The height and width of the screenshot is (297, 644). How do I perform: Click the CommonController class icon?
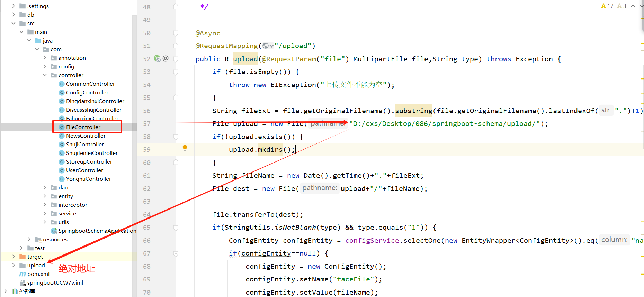62,84
